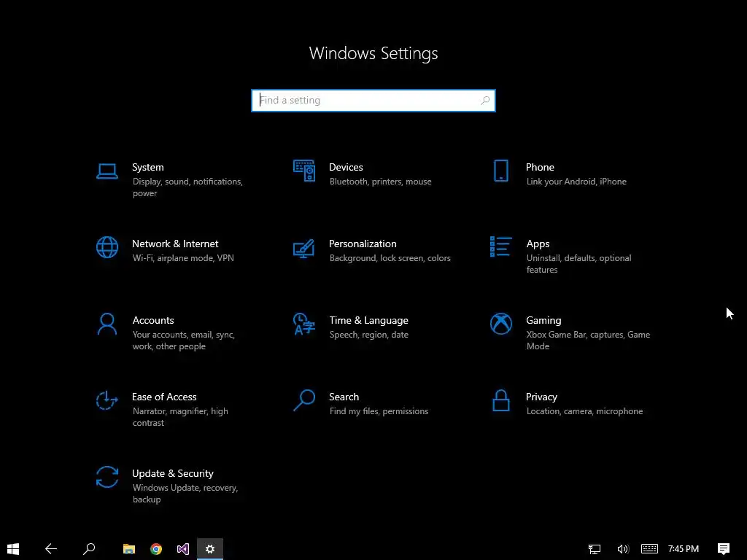Click the Accounts heading

pos(153,321)
